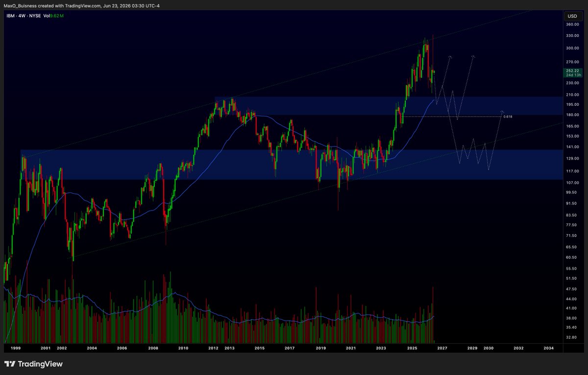
Task: Click the 129.00 price axis label
Action: click(572, 159)
